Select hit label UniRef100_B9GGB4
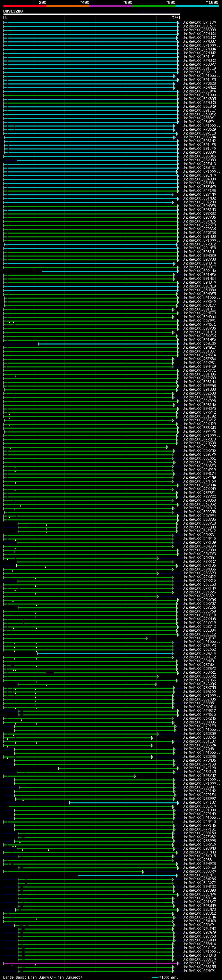Image resolution: width=222 pixels, height=980 pixels. [x=199, y=137]
